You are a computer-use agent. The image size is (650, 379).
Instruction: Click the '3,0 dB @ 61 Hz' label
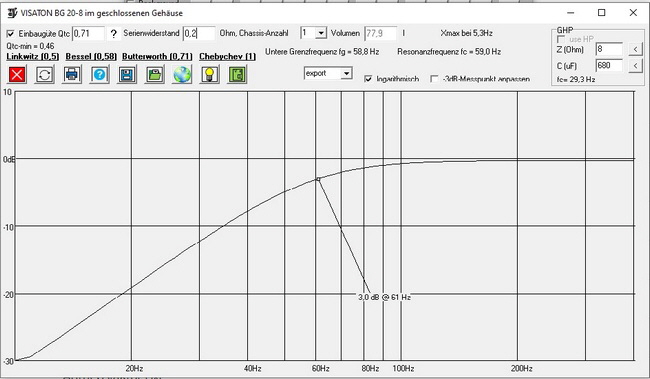pos(384,297)
